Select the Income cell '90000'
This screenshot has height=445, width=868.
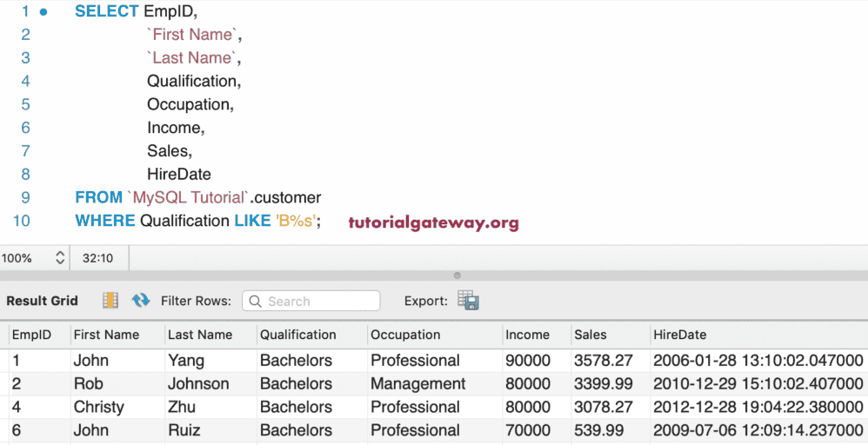point(528,361)
